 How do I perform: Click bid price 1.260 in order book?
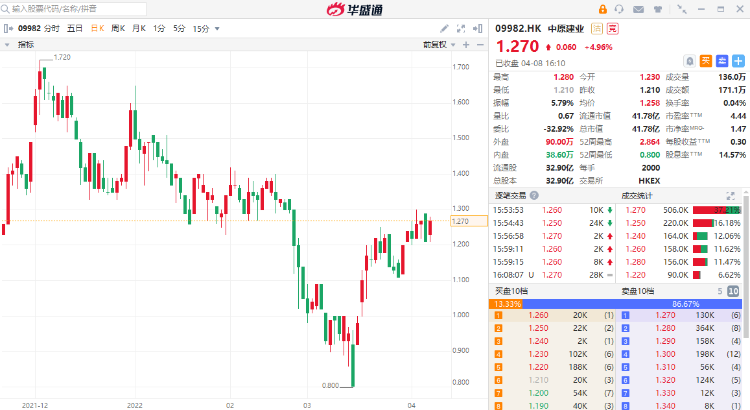(538, 315)
